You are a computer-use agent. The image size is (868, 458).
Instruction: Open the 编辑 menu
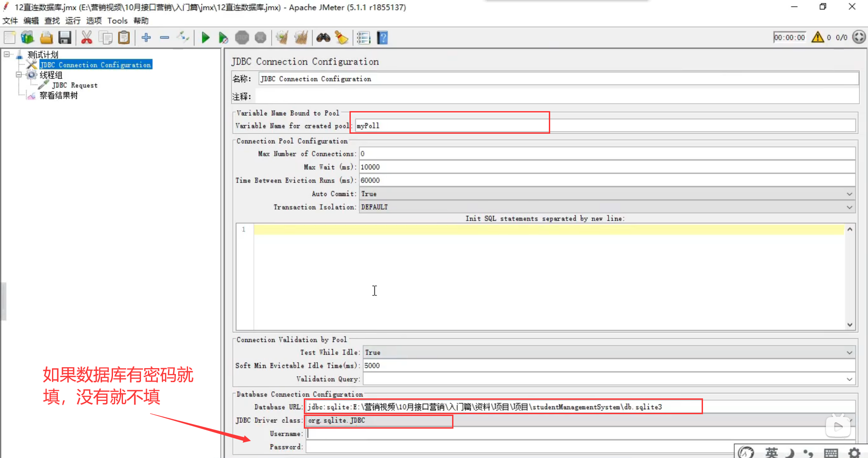[x=31, y=21]
